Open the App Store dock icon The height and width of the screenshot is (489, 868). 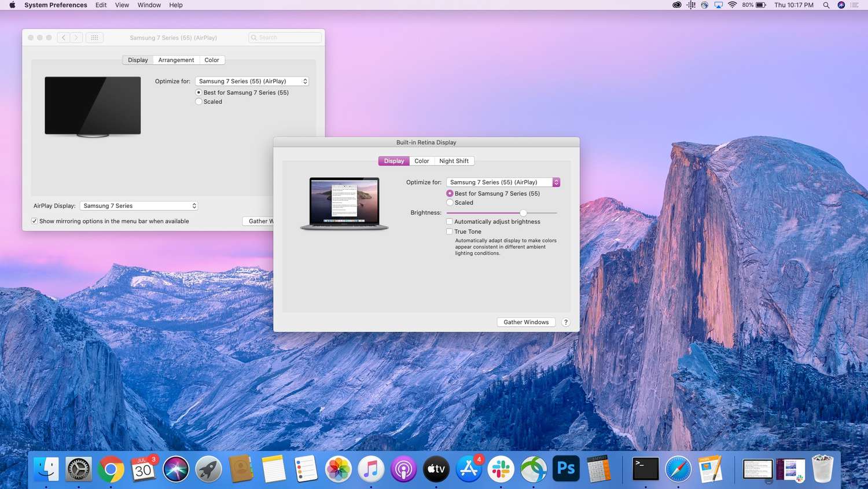pyautogui.click(x=469, y=469)
